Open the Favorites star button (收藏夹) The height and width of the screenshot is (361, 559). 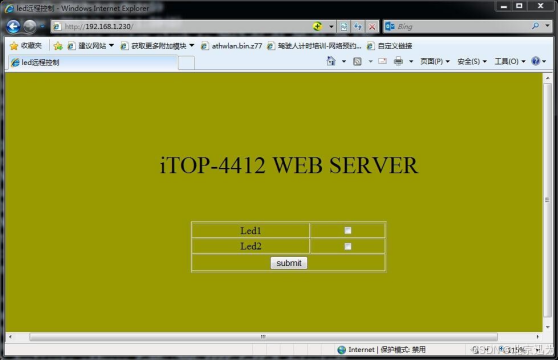tap(26, 46)
